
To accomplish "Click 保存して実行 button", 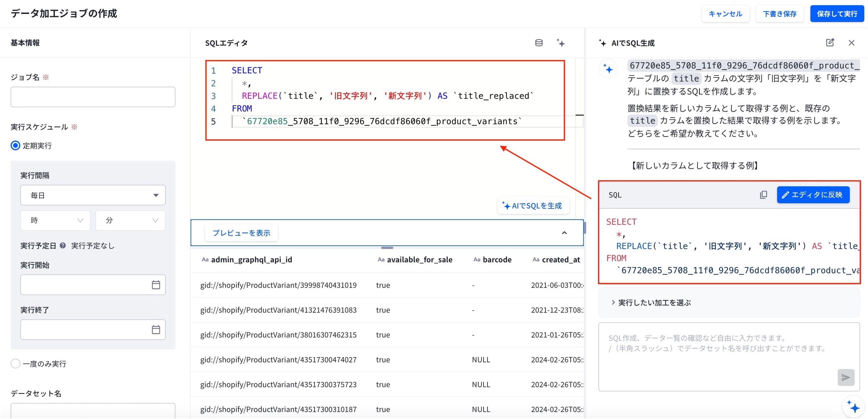I will [x=837, y=14].
